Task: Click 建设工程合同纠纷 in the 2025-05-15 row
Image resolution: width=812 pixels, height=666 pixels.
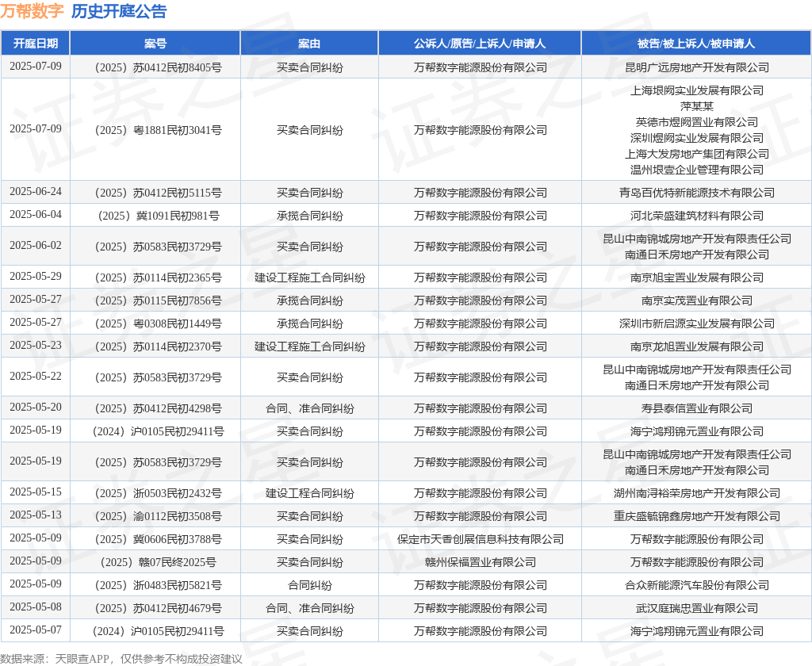Action: (x=310, y=493)
